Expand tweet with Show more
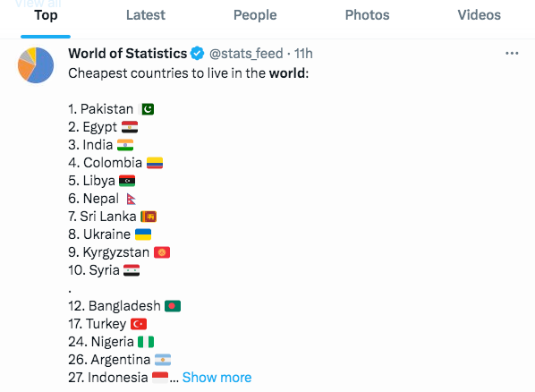 (x=217, y=378)
